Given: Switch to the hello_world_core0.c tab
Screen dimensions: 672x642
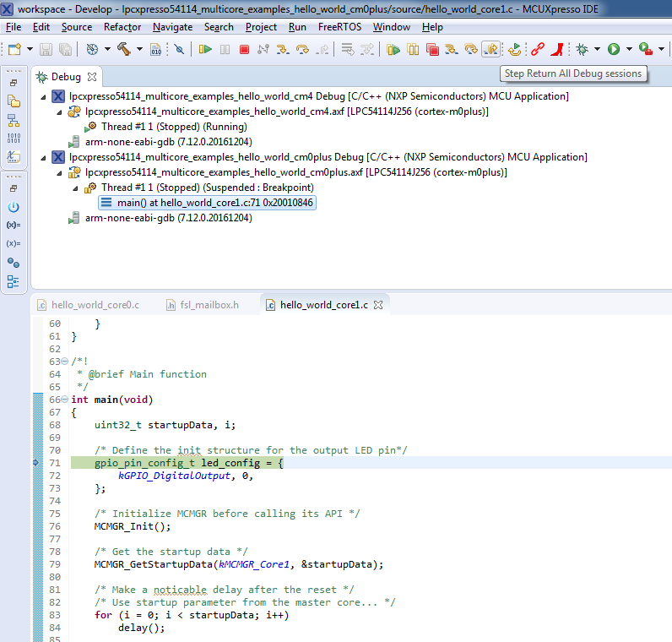Looking at the screenshot, I should pos(95,305).
